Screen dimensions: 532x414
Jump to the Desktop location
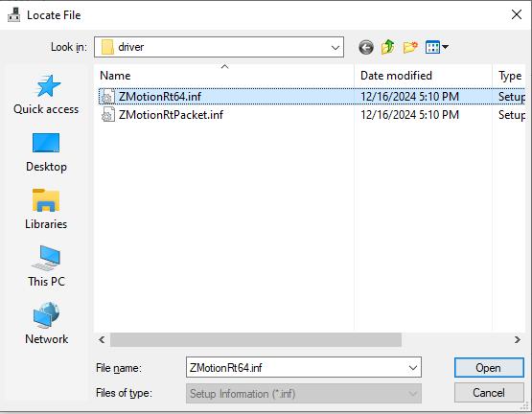[x=46, y=152]
